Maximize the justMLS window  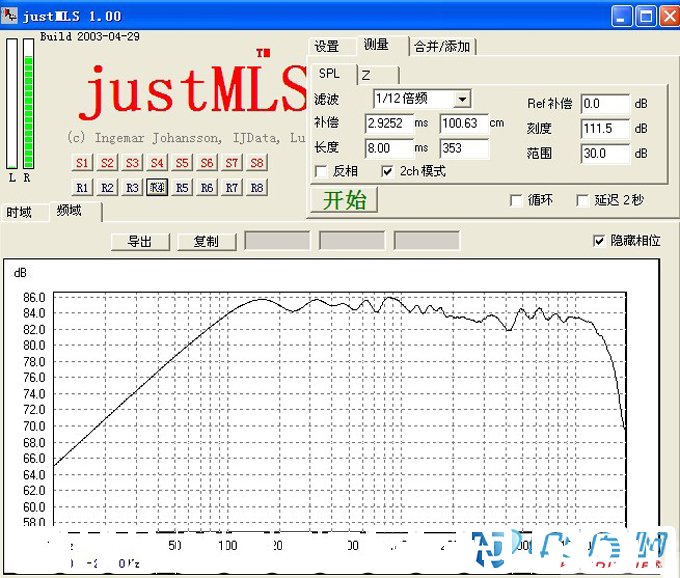646,17
